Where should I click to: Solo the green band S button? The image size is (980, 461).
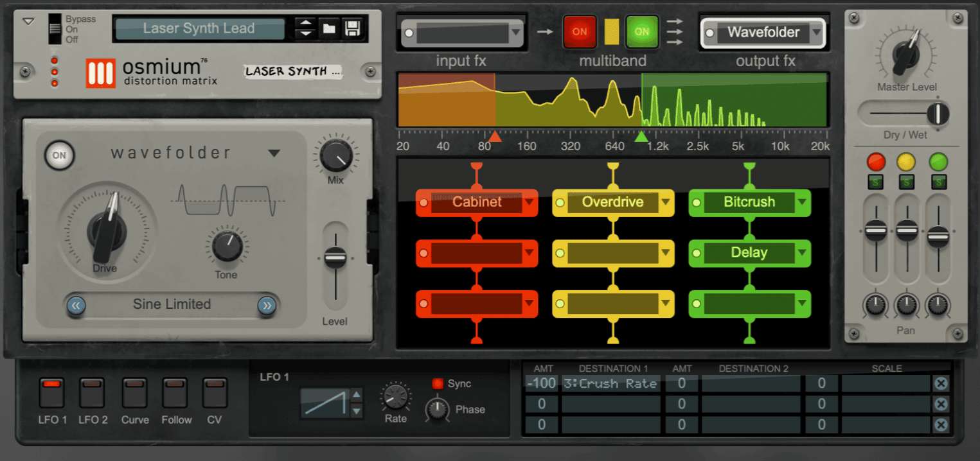coord(938,182)
